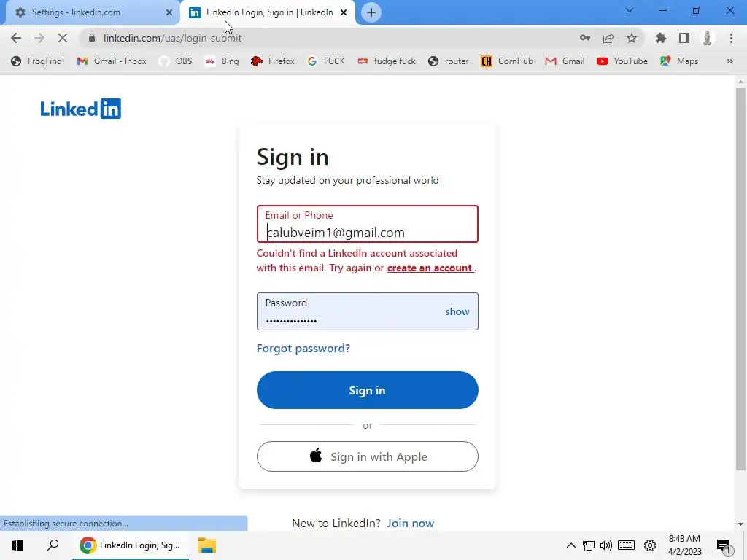Open the tab search dropdown arrow
The width and height of the screenshot is (747, 560).
(629, 10)
